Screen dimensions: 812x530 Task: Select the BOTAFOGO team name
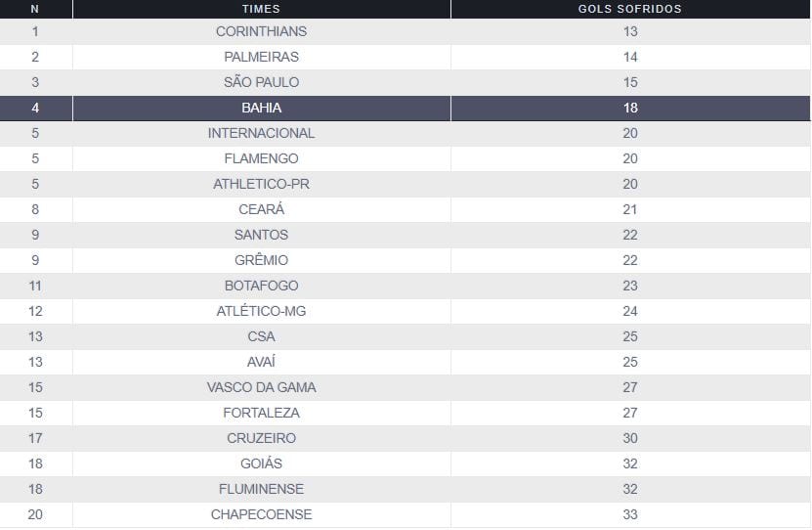tap(261, 286)
